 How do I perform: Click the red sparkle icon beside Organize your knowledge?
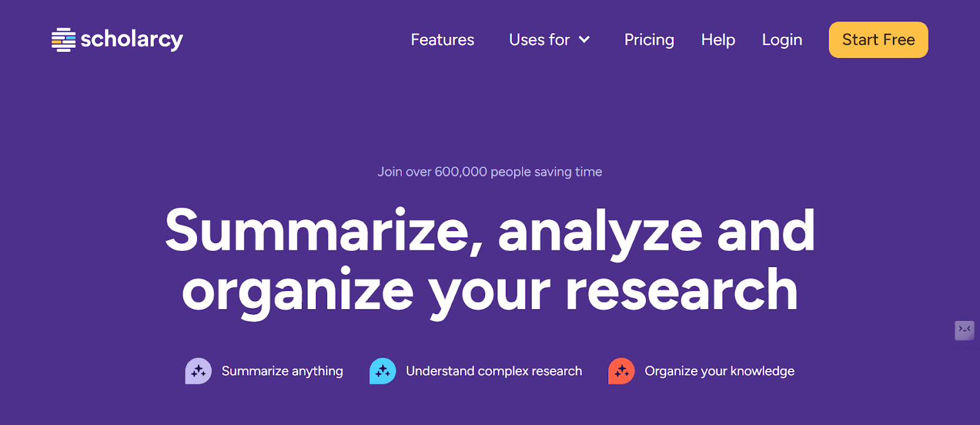pyautogui.click(x=621, y=371)
